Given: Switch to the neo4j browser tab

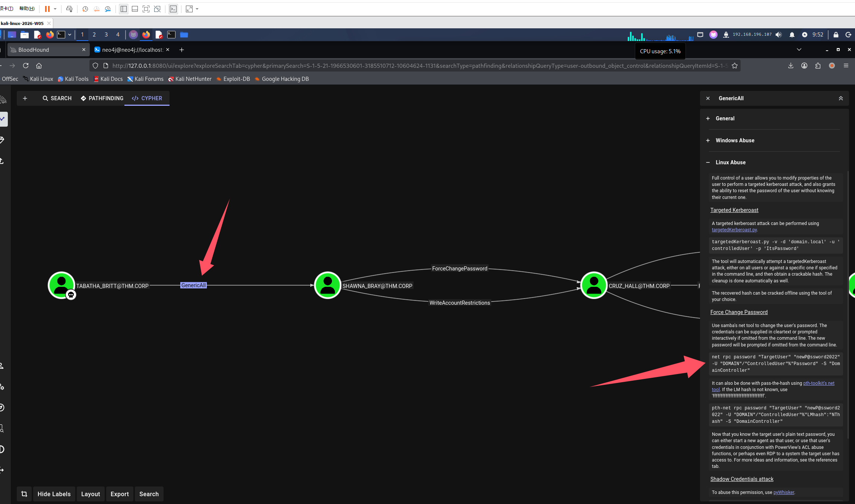Looking at the screenshot, I should (x=132, y=50).
